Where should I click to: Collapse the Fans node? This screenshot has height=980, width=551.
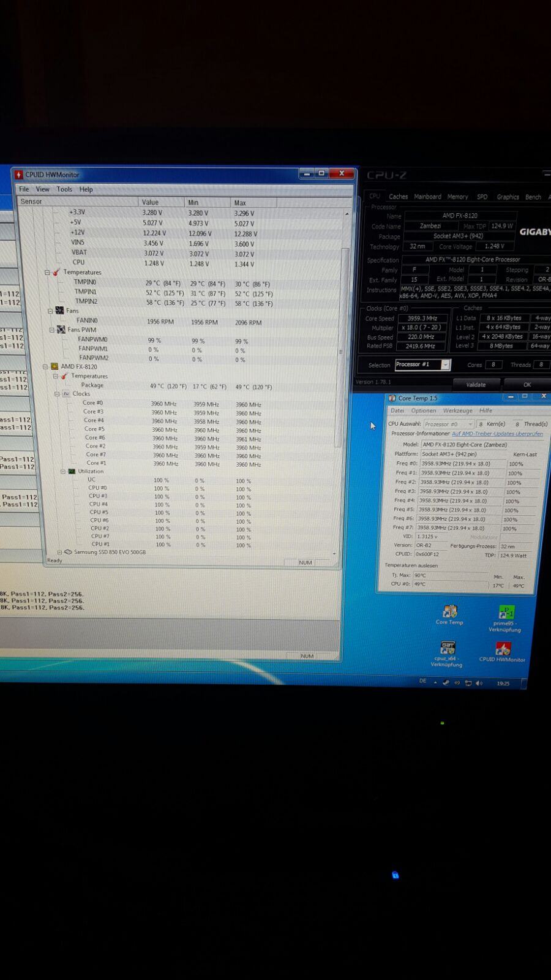pyautogui.click(x=51, y=311)
